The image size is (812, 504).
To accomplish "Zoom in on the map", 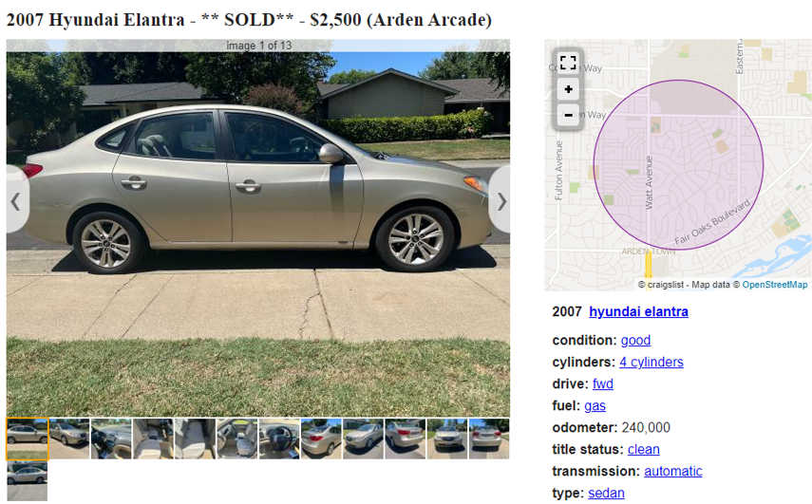I will pyautogui.click(x=568, y=89).
